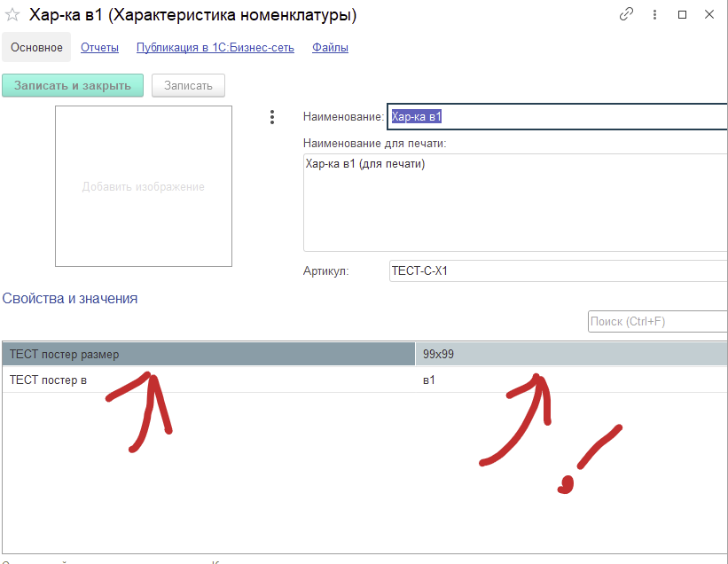Switch to the Основное tab
Screen dimensions: 728x564
point(36,48)
